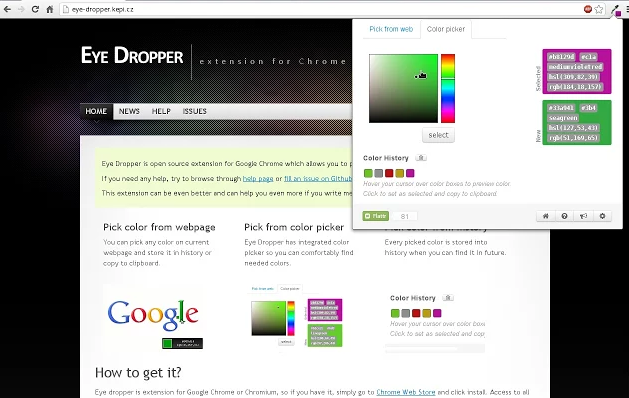Image resolution: width=629 pixels, height=398 pixels.
Task: Click the seagreen color name
Action: point(563,118)
